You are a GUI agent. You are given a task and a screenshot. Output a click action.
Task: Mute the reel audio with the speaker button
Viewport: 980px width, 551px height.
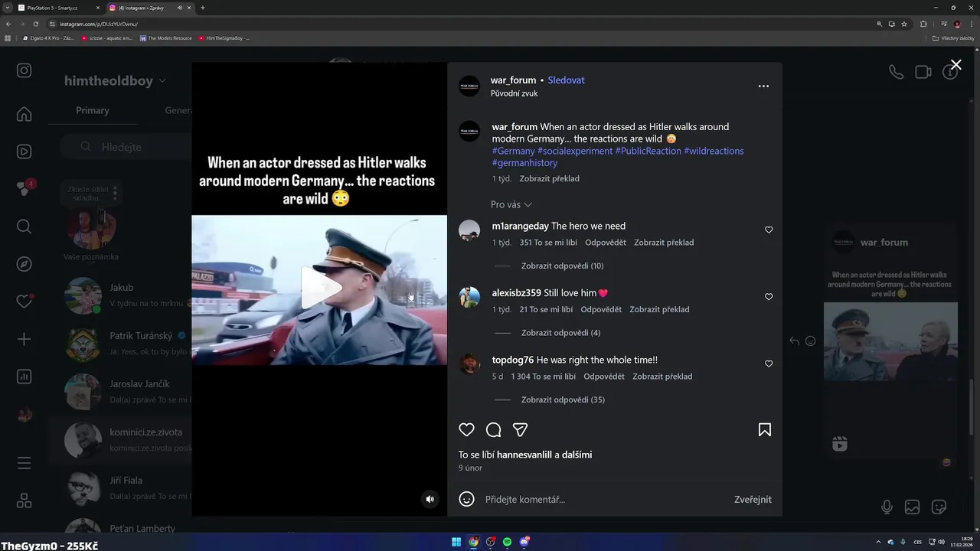pos(430,499)
